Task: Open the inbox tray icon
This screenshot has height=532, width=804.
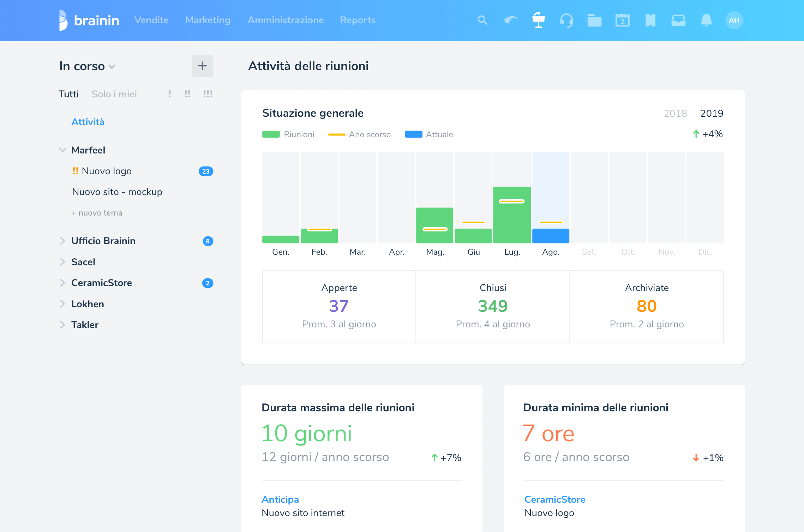Action: tap(678, 20)
